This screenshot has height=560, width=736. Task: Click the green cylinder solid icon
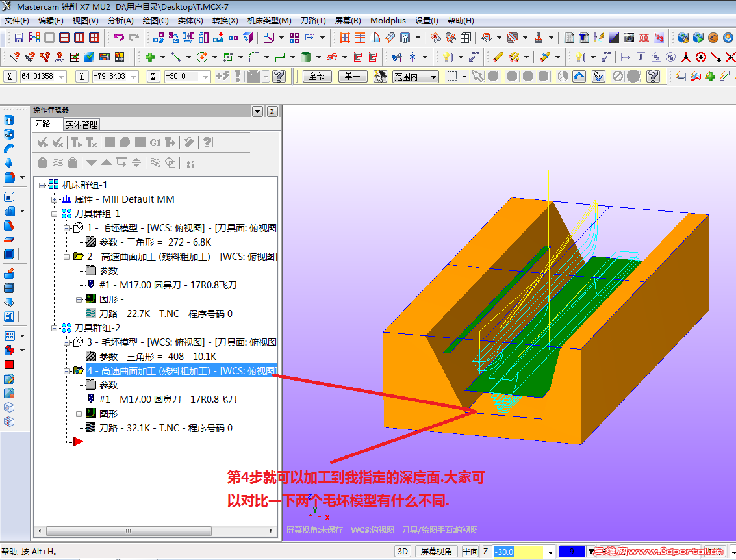pos(305,57)
